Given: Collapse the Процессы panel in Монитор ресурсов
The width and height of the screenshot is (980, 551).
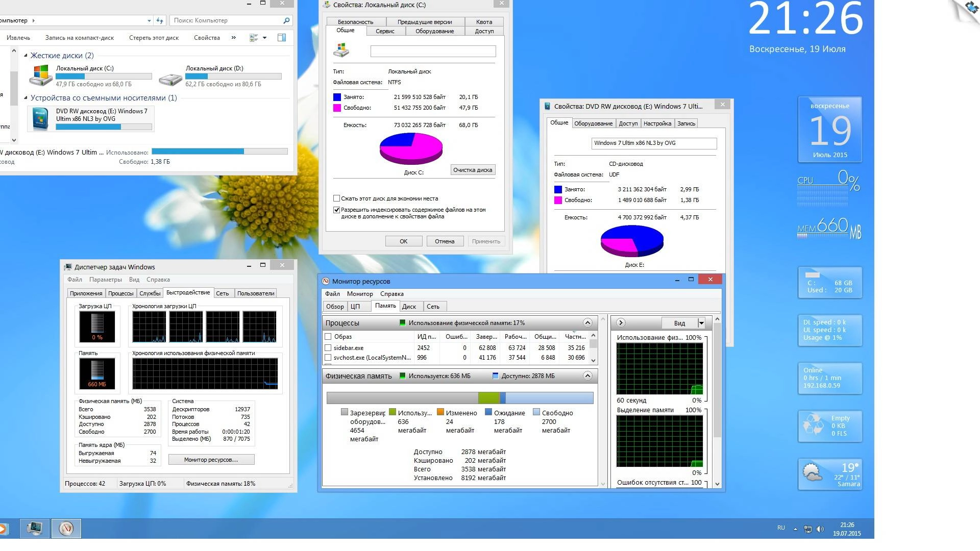Looking at the screenshot, I should (586, 322).
